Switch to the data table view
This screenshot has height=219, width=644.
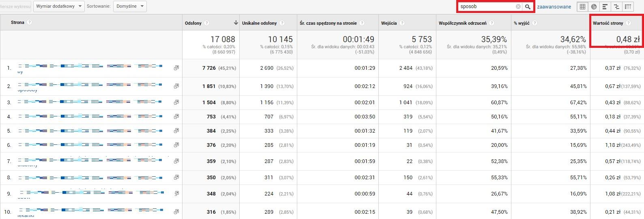pyautogui.click(x=582, y=6)
